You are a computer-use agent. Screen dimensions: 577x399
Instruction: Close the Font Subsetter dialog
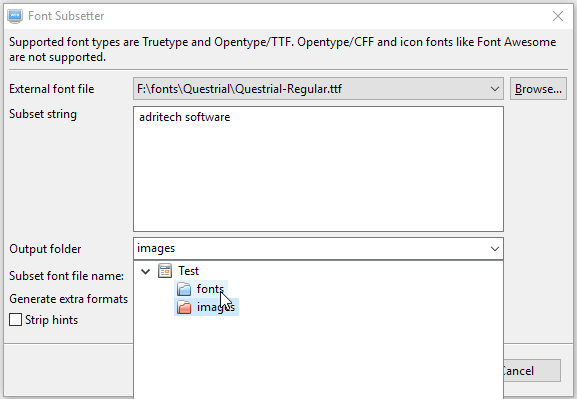click(x=558, y=16)
